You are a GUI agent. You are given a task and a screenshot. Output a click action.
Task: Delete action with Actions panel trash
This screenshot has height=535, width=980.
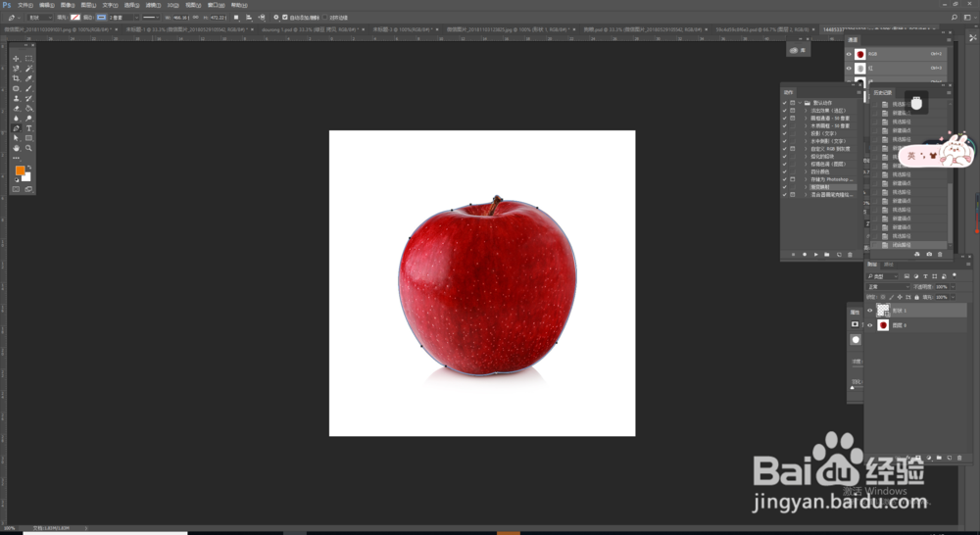pyautogui.click(x=850, y=255)
